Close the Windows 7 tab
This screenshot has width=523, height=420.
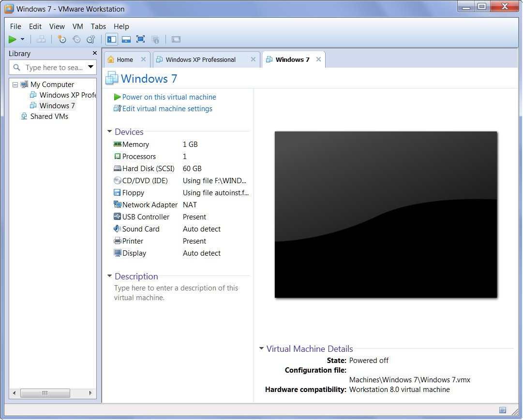point(318,59)
